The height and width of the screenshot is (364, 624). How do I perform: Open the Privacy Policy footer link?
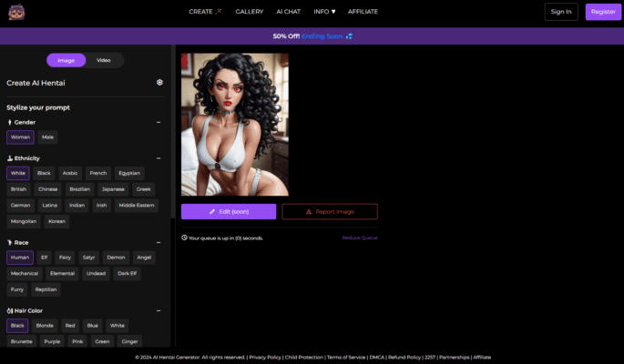click(x=265, y=358)
